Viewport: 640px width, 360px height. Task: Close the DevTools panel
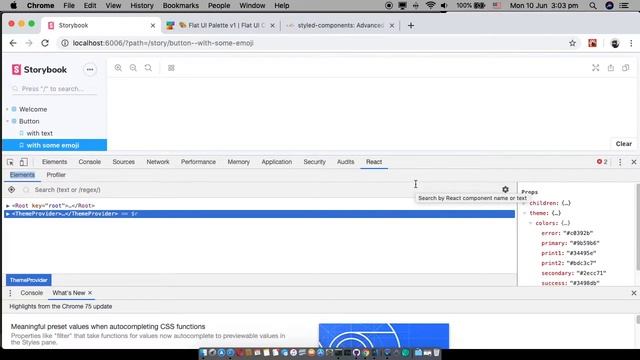[x=633, y=162]
